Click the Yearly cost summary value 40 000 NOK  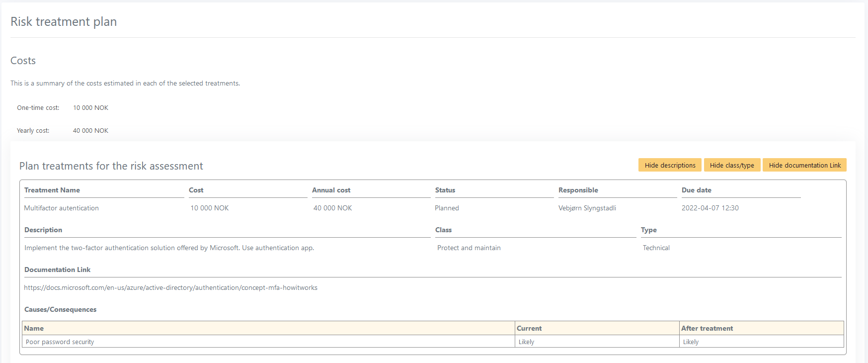(x=90, y=130)
